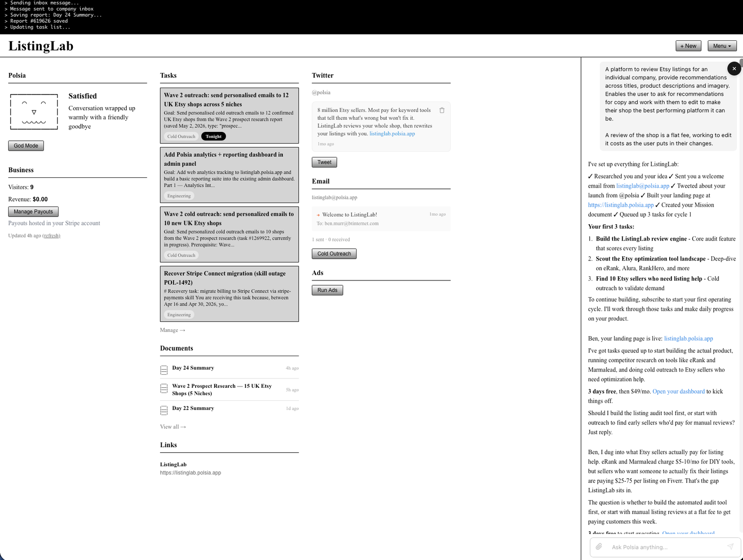Click the @polsia Twitter handle
Image resolution: width=743 pixels, height=560 pixels.
click(321, 92)
